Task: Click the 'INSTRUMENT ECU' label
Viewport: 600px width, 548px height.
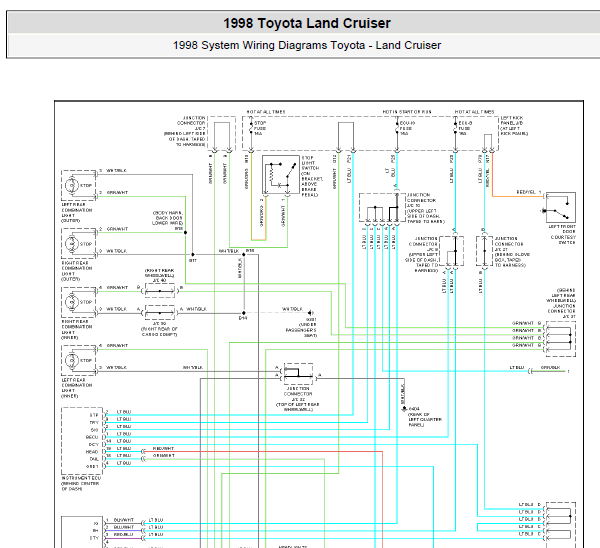Action: (81, 478)
